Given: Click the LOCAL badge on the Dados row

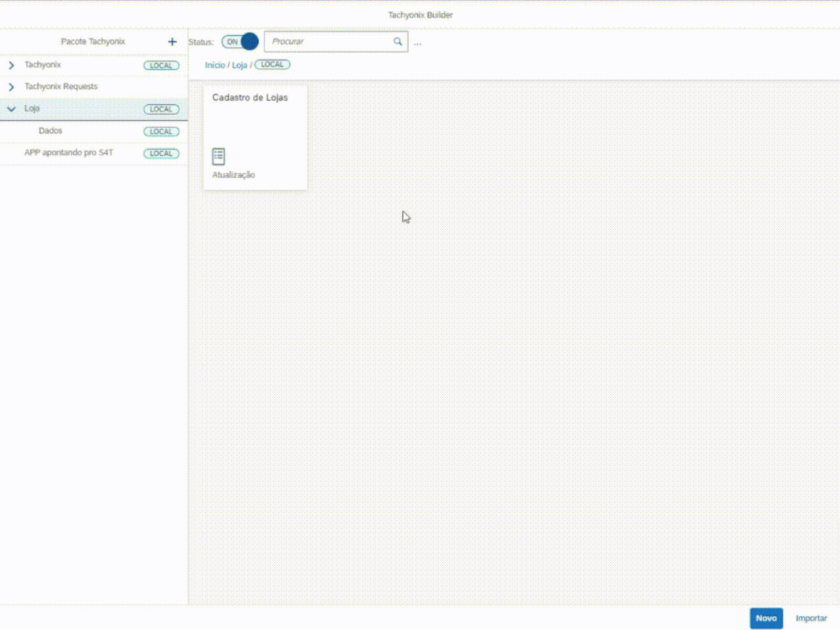Looking at the screenshot, I should pyautogui.click(x=161, y=132).
